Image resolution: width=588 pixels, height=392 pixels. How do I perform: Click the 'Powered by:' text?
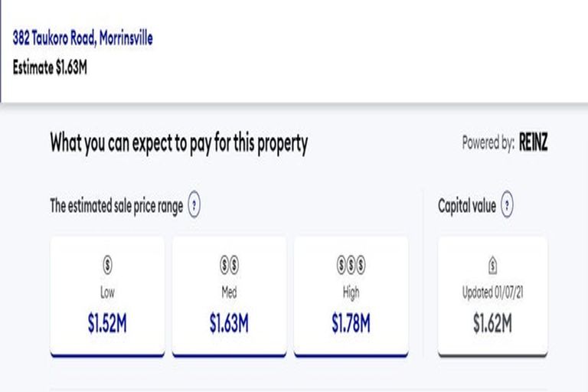488,143
